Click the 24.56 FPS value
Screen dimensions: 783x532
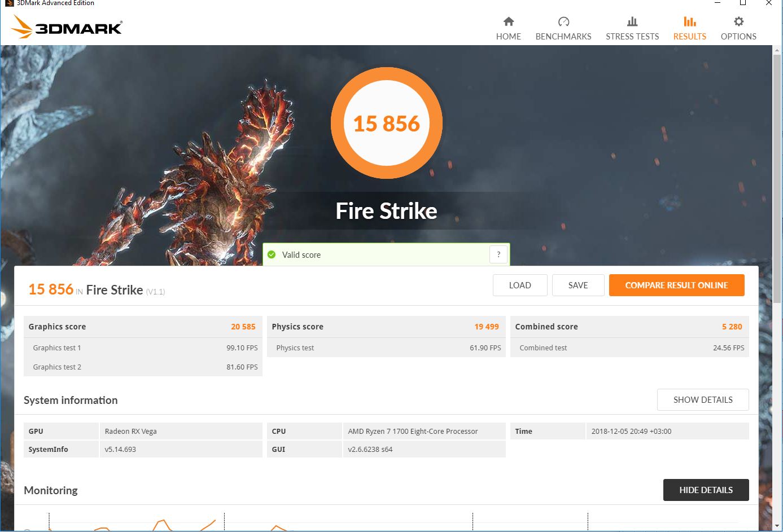729,348
